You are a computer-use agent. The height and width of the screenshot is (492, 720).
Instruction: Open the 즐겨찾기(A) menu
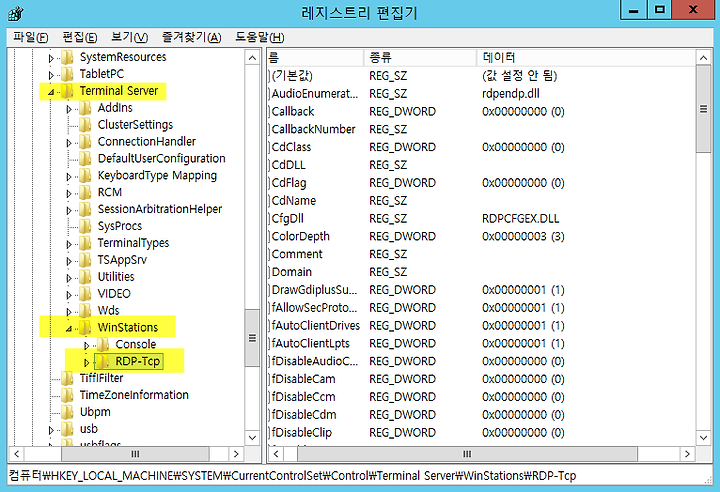point(191,37)
